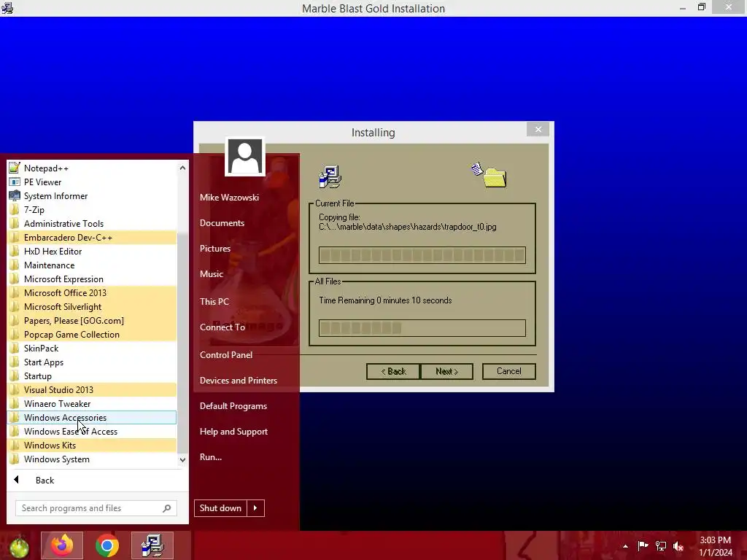
Task: Launch PE Viewer from the start menu
Action: pyautogui.click(x=92, y=182)
